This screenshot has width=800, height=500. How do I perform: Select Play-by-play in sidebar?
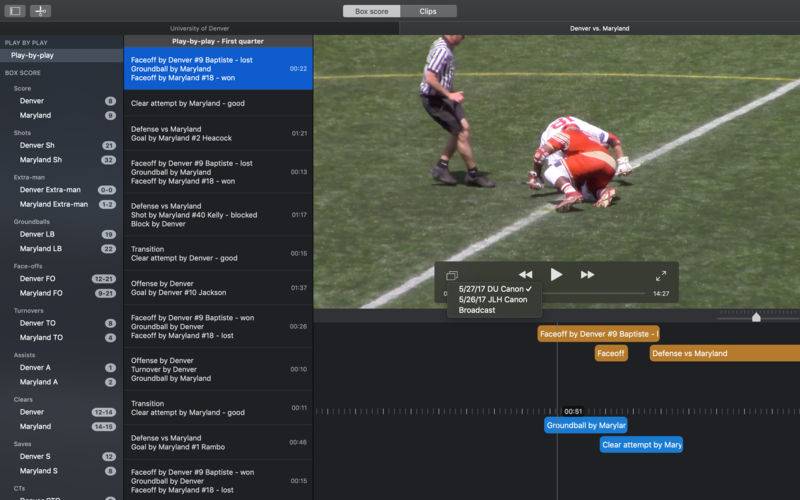click(x=61, y=55)
